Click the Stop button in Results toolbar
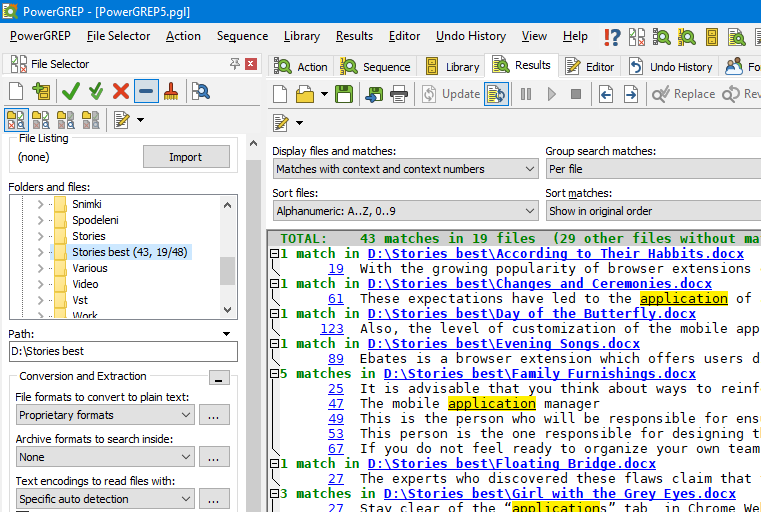761x512 pixels. (576, 94)
